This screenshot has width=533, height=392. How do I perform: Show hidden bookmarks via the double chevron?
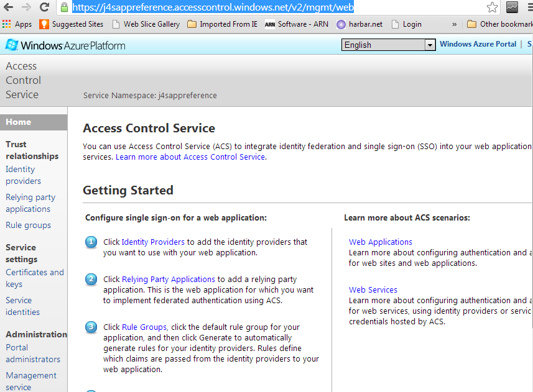454,24
